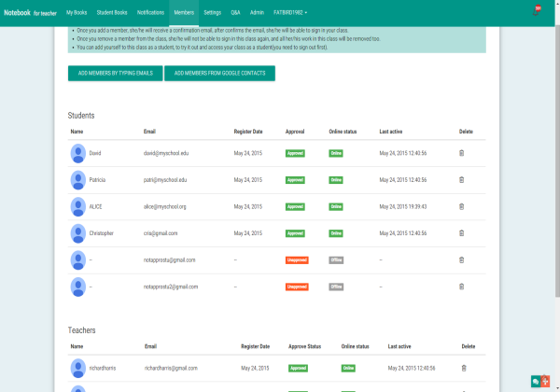Click Patricia's avatar icon

(78, 180)
